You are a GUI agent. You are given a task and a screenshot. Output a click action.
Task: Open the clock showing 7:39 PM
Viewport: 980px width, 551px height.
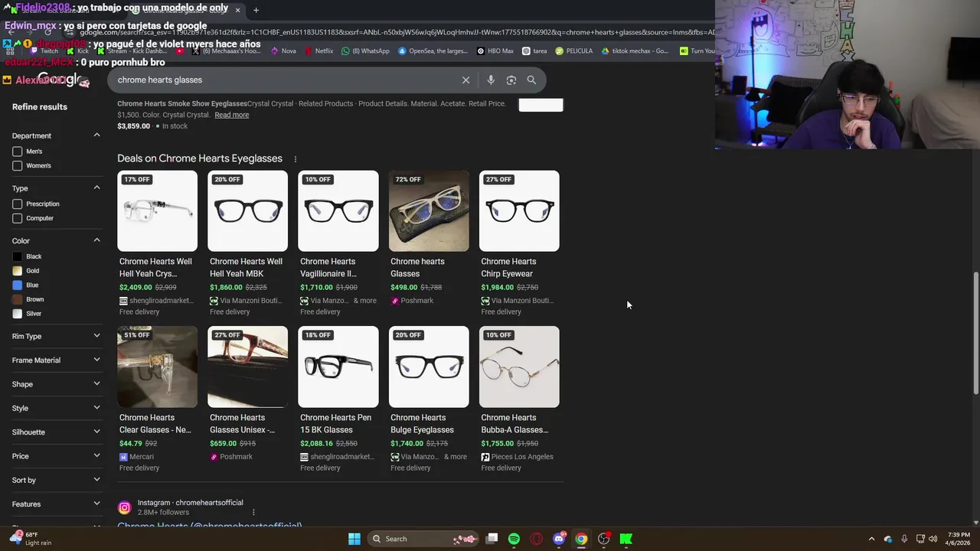[959, 539]
